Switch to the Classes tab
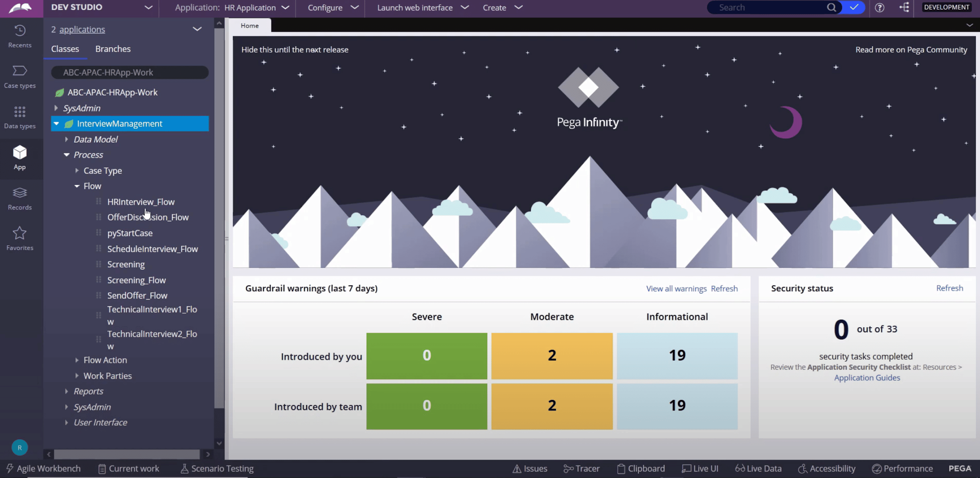 coord(65,49)
